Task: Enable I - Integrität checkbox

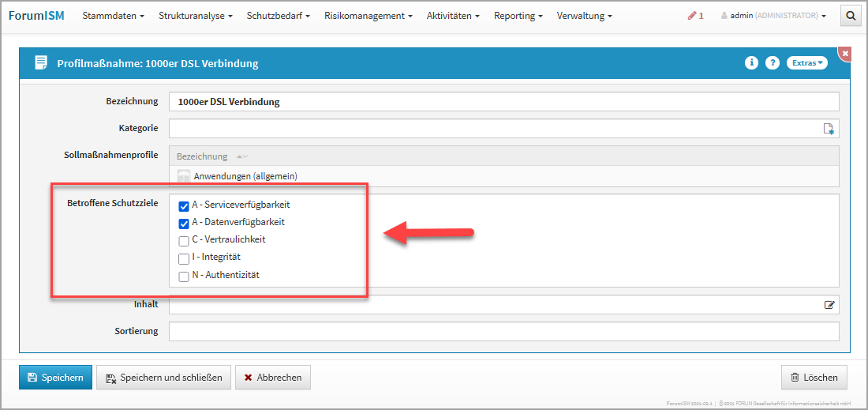Action: pyautogui.click(x=184, y=259)
